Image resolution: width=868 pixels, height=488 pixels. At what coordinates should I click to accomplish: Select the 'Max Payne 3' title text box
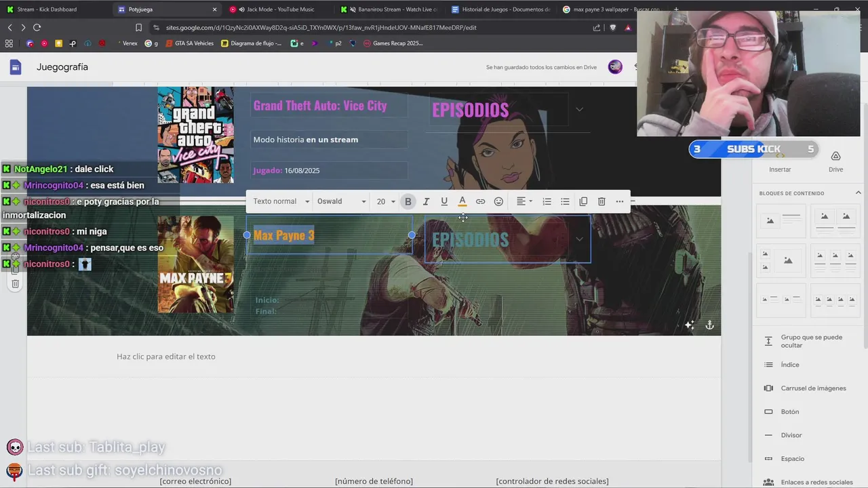pos(329,235)
